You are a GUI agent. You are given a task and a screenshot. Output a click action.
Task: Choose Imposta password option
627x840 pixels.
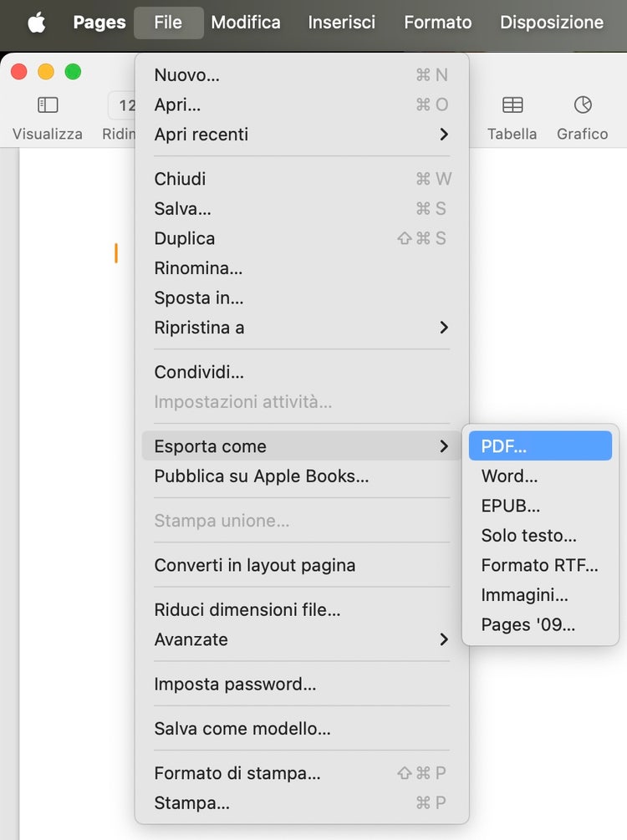[x=235, y=685]
